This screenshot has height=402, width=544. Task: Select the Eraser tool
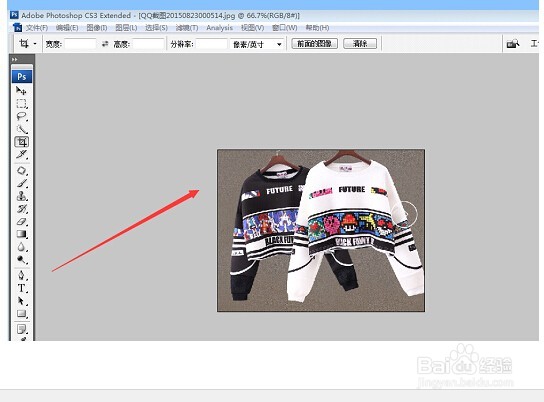click(22, 222)
